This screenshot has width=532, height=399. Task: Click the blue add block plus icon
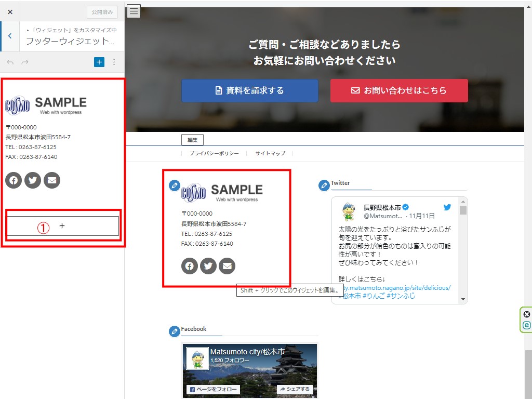point(99,62)
